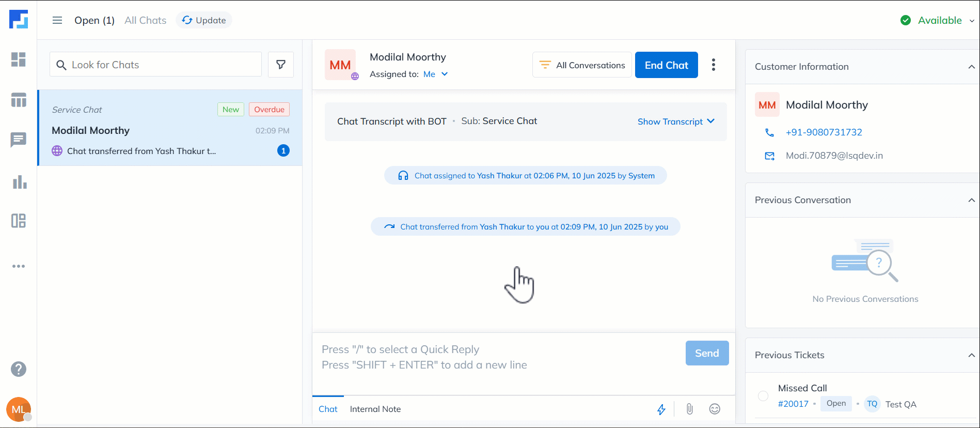Collapse the Previous Tickets panel
The width and height of the screenshot is (980, 428).
point(971,355)
